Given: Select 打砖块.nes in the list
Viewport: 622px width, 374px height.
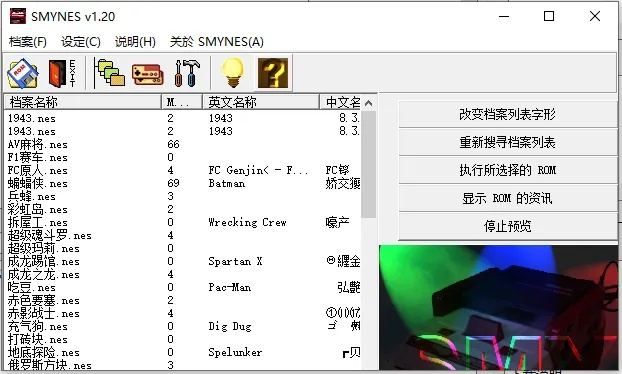Looking at the screenshot, I should pos(38,339).
